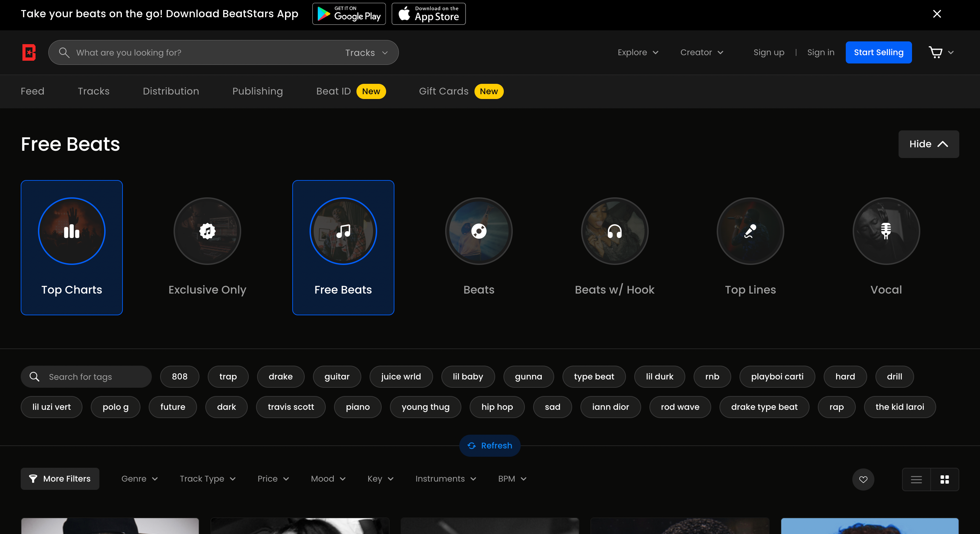The width and height of the screenshot is (980, 534).
Task: Select the Vocal studio mic icon
Action: [x=886, y=231]
